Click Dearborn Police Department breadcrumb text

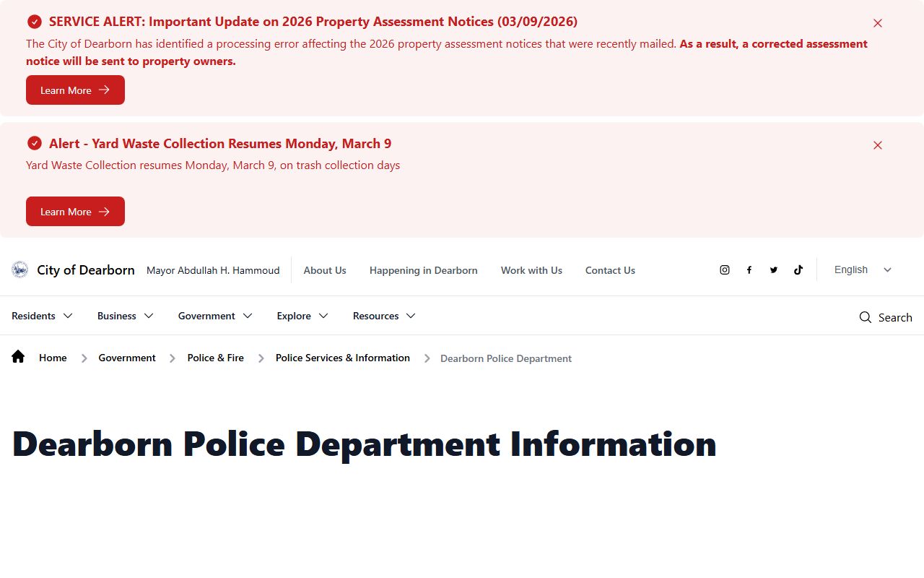(x=506, y=358)
